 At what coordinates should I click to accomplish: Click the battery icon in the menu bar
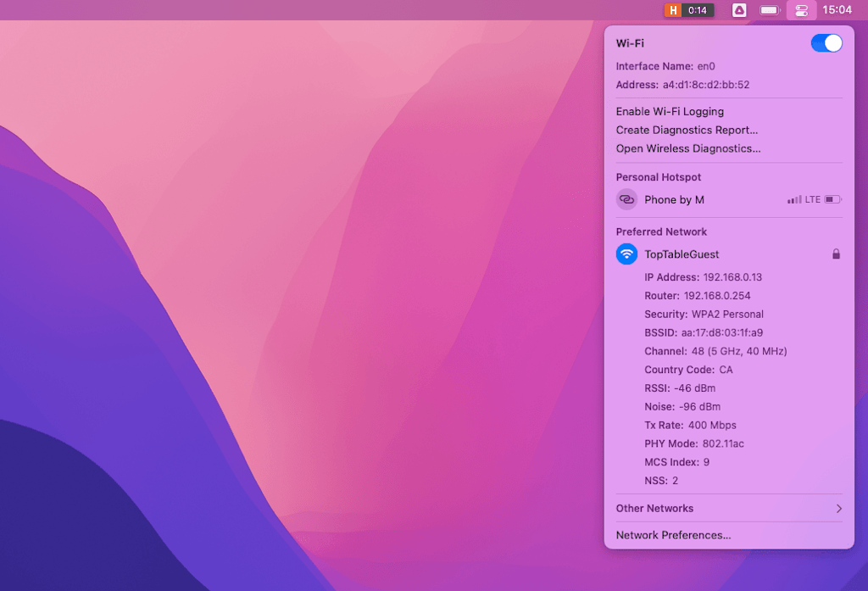point(769,10)
